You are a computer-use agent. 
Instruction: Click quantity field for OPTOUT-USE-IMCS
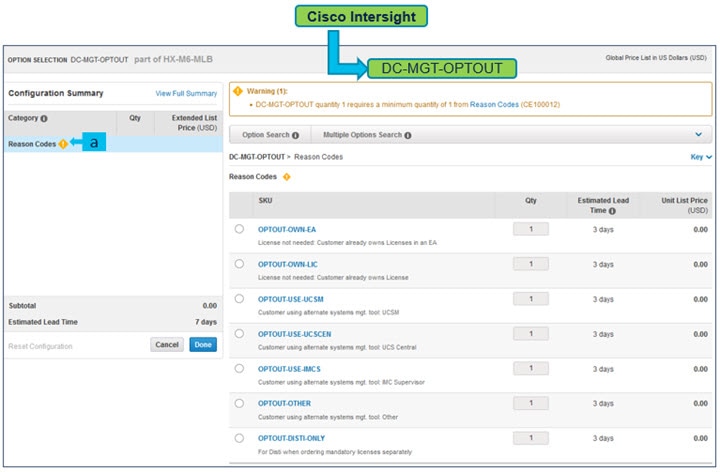tap(531, 368)
